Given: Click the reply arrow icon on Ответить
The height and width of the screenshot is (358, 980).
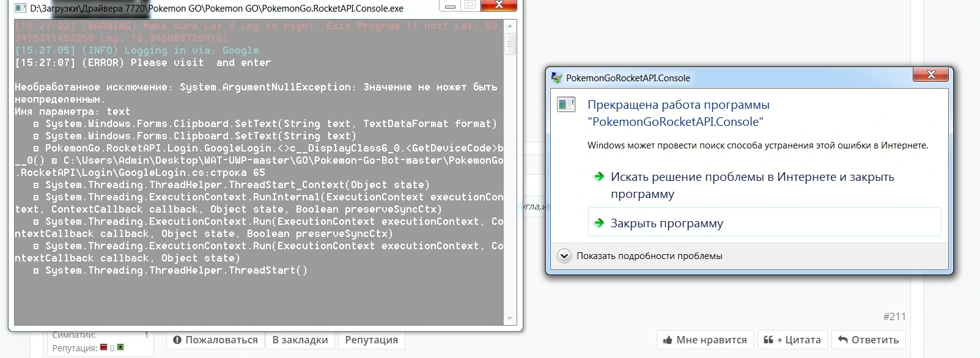Looking at the screenshot, I should click(843, 340).
